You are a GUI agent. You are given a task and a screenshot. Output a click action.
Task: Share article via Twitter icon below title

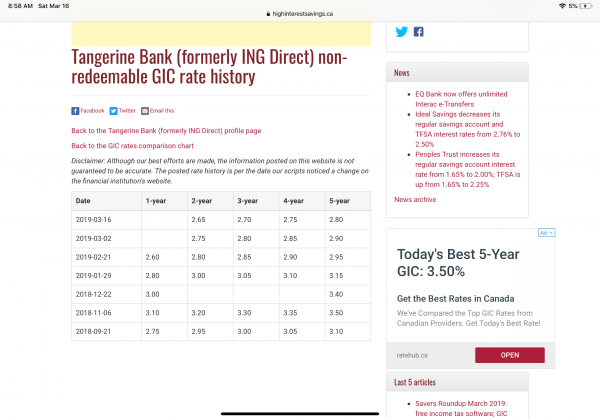114,111
